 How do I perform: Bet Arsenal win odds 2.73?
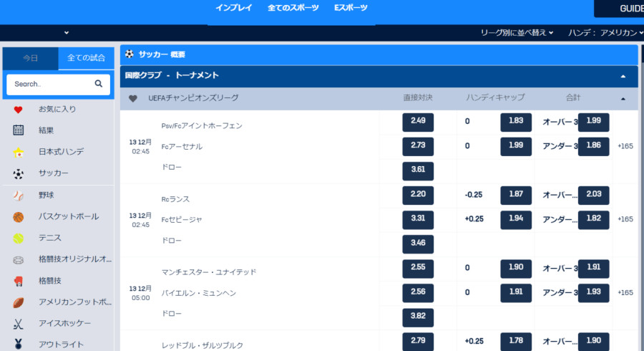click(418, 147)
